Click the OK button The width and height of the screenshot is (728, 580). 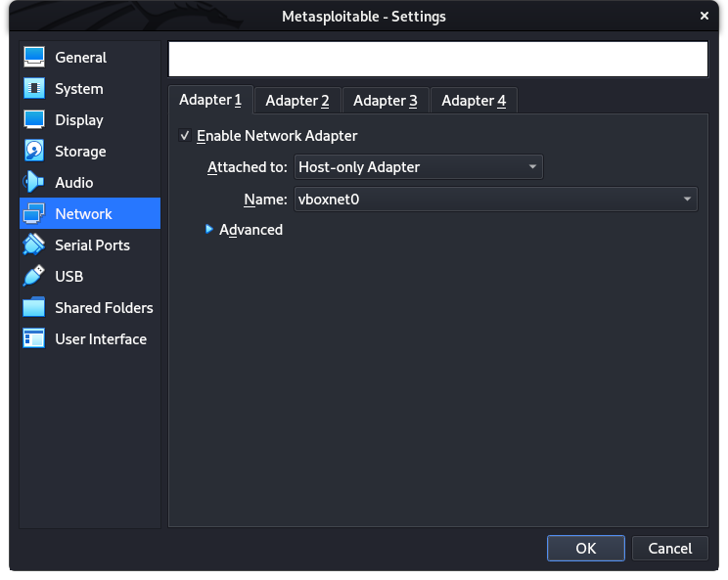[585, 548]
